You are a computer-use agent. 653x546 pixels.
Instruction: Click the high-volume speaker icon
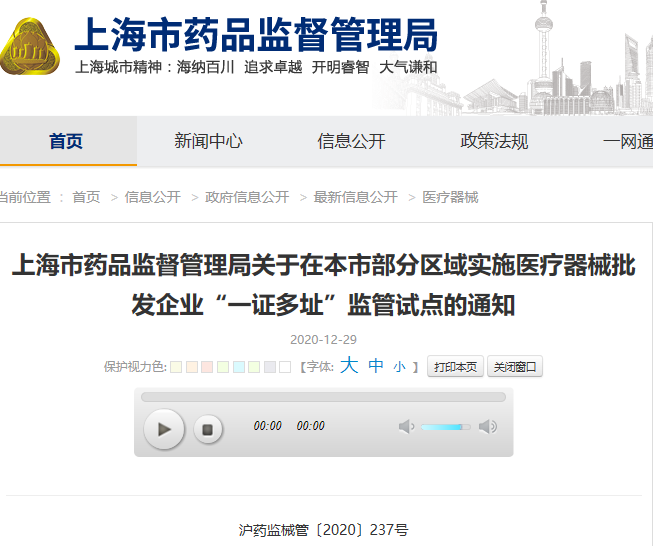point(488,426)
